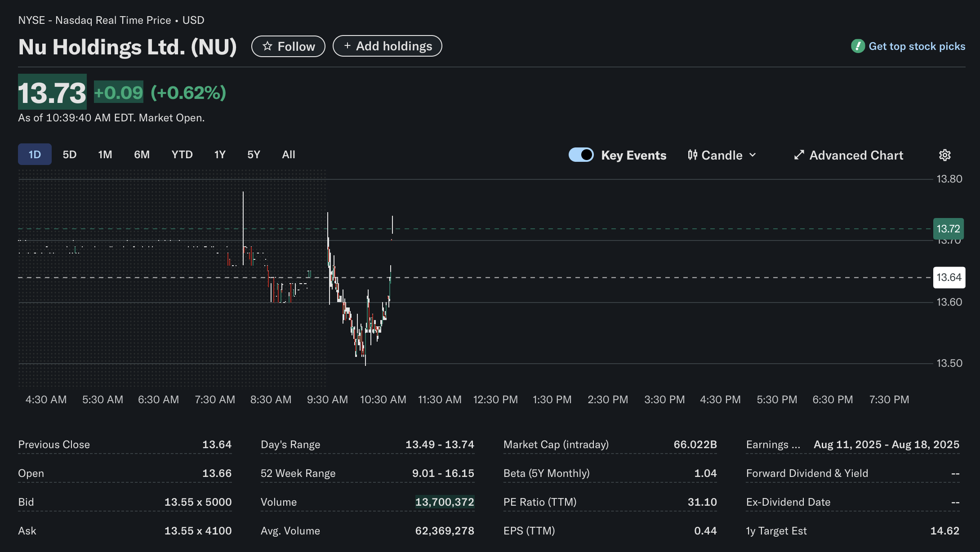Click the +0.09 price change figure
This screenshot has height=552, width=980.
(119, 92)
